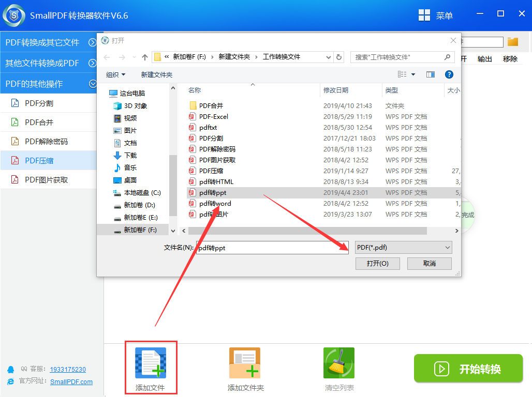Click the help question mark icon

pyautogui.click(x=449, y=74)
